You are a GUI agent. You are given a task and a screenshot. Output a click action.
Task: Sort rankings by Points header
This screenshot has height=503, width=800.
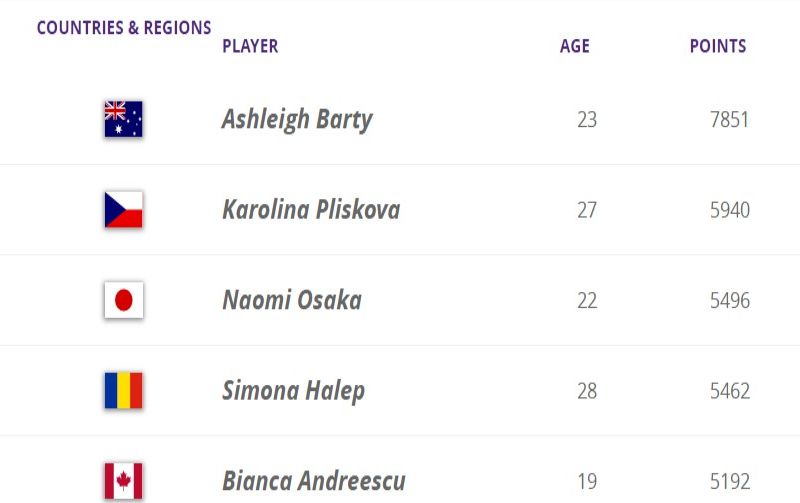click(x=718, y=46)
